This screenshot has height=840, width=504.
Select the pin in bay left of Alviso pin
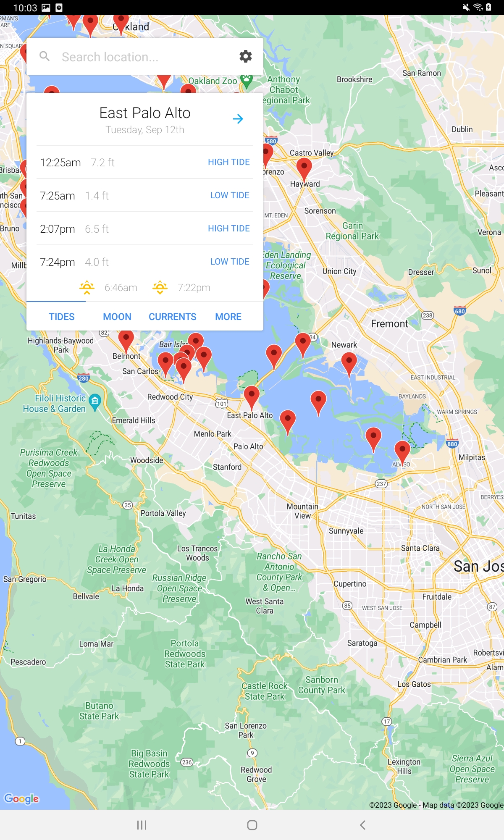373,439
